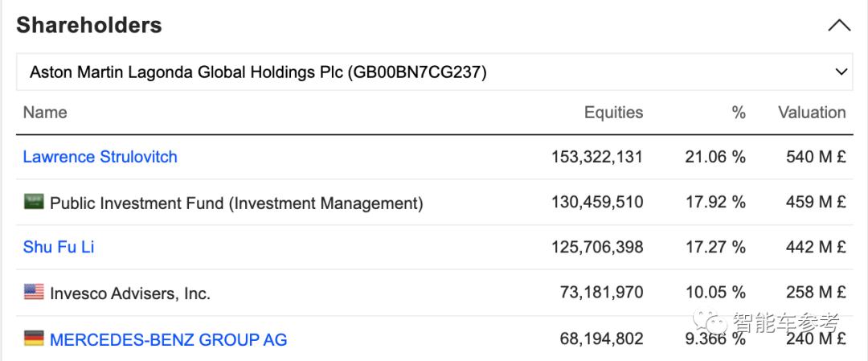Click the Shareholders section heading
This screenshot has width=868, height=361.
(89, 26)
